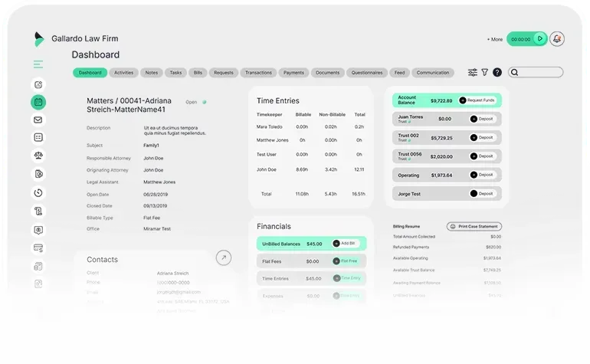Open the Notes tab
Screen dimensions: 590x364
click(152, 73)
